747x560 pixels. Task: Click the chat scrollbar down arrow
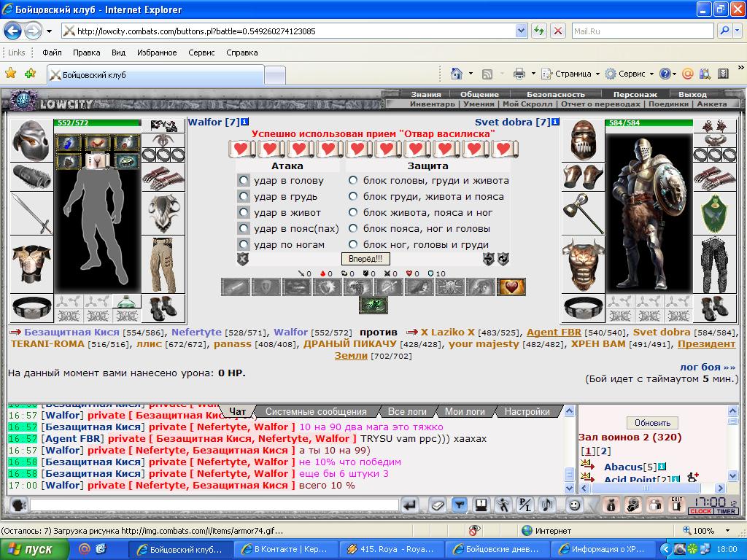pos(569,488)
